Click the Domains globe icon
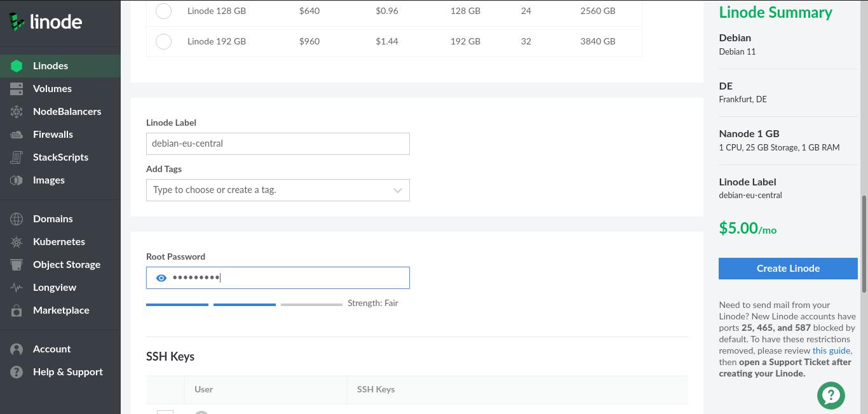Image resolution: width=868 pixels, height=414 pixels. [17, 219]
